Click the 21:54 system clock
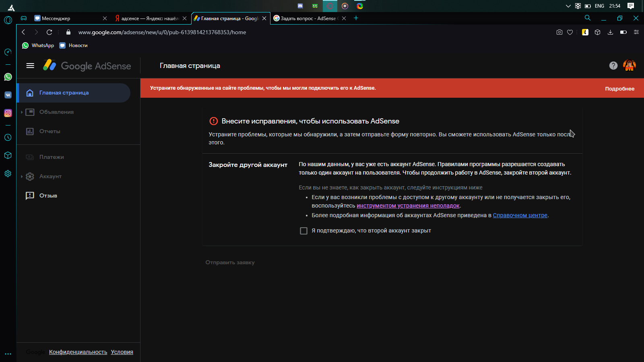 point(615,6)
